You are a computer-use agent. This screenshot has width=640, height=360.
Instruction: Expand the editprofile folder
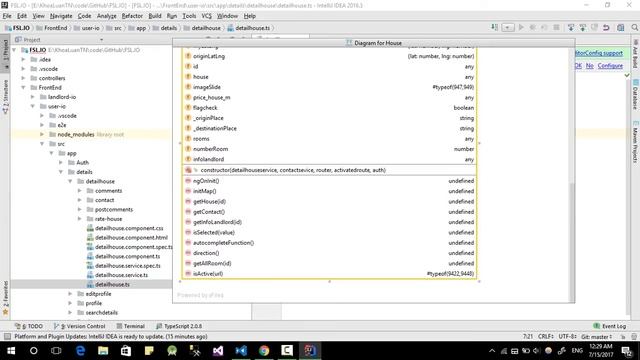(70, 294)
